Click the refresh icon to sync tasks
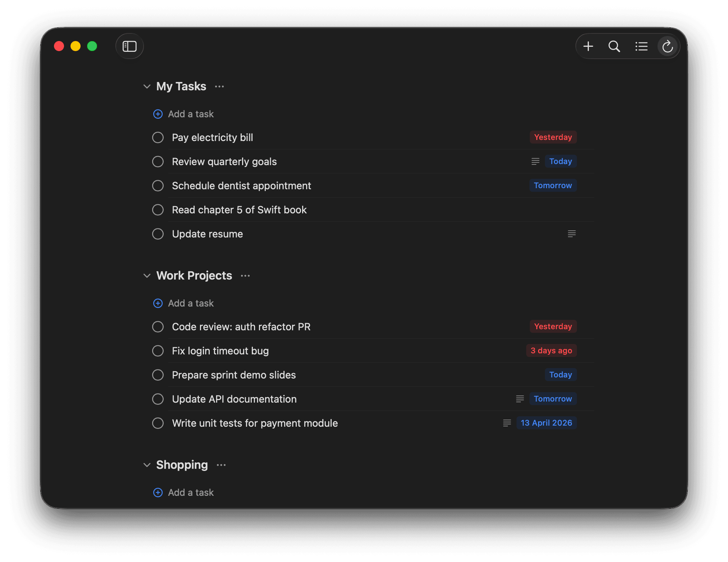 click(668, 46)
